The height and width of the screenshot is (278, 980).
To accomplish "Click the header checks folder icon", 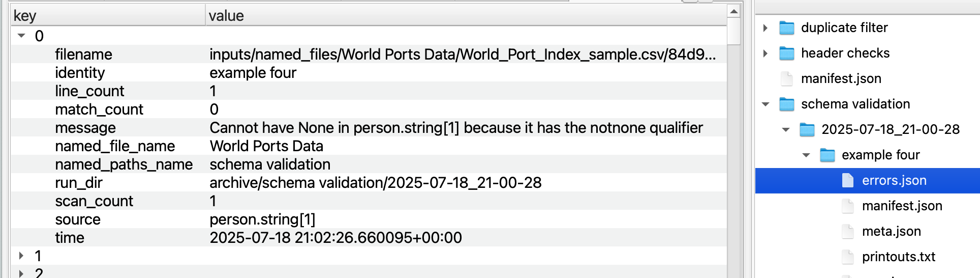I will click(x=786, y=53).
